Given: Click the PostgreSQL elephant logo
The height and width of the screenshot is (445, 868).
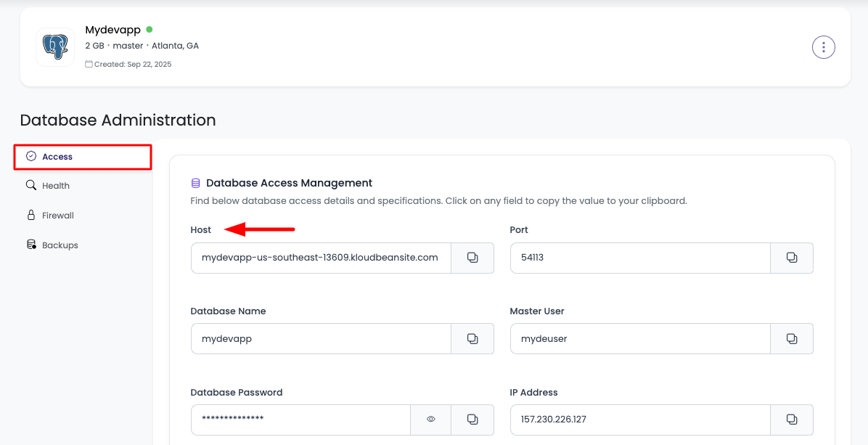Looking at the screenshot, I should 54,46.
